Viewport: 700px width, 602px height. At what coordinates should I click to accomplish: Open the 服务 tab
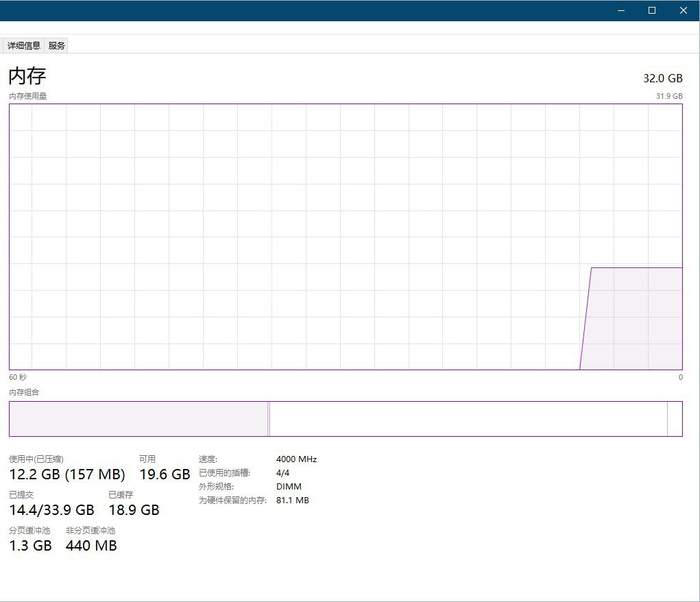[57, 46]
